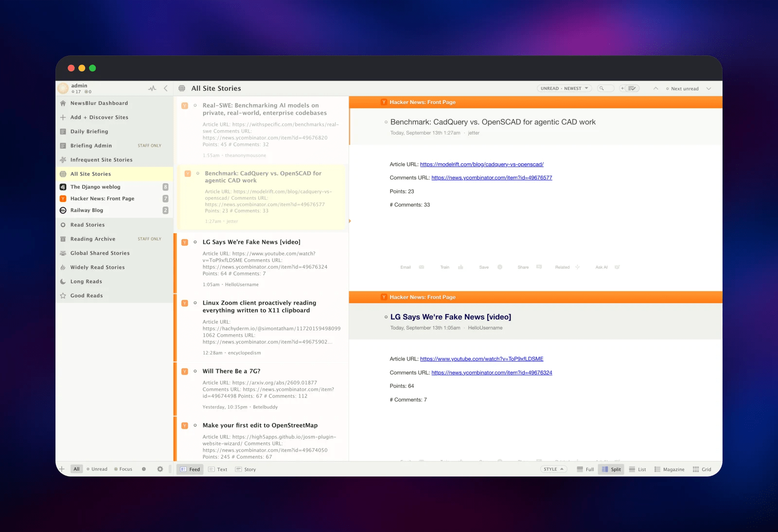The height and width of the screenshot is (532, 778).
Task: Click Next unread button
Action: (682, 88)
